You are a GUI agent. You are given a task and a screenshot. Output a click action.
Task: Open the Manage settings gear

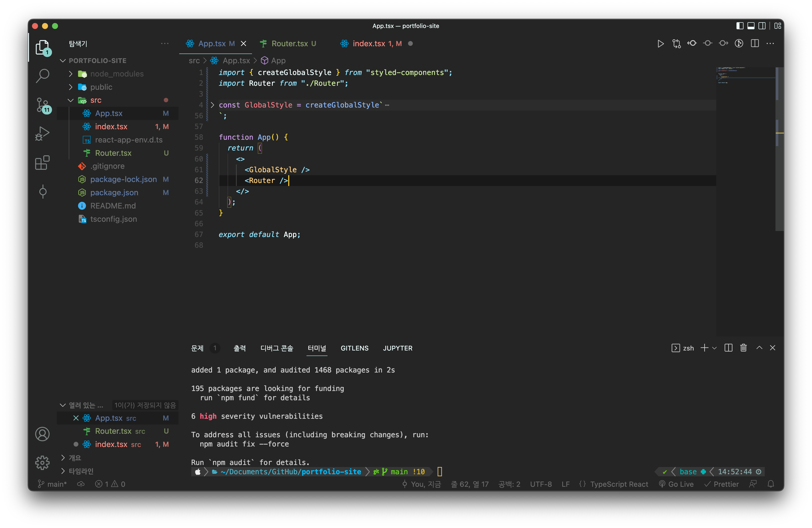click(x=42, y=462)
